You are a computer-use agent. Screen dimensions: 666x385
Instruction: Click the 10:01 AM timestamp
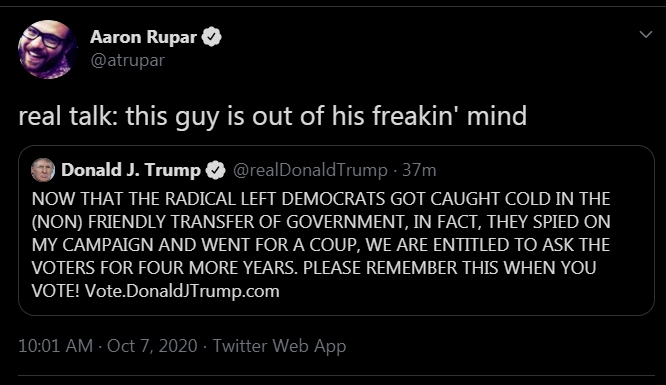click(56, 346)
